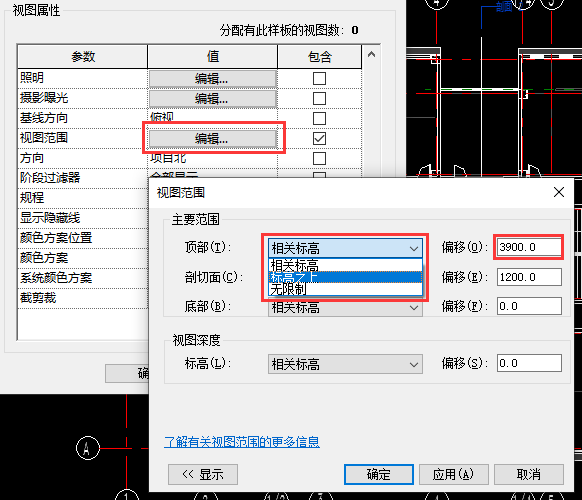Select the 摄影曝光 parameter row
Screen dimensions: 582x500
[x=83, y=98]
